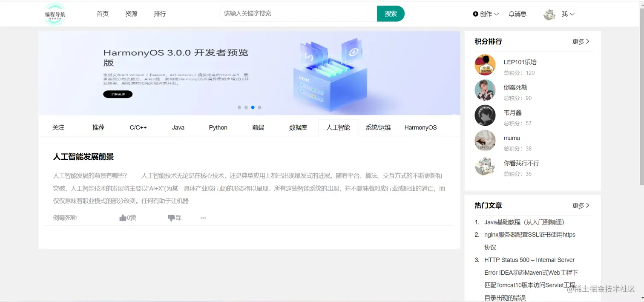Open the 资源 nav item
This screenshot has width=644, height=302.
[131, 14]
